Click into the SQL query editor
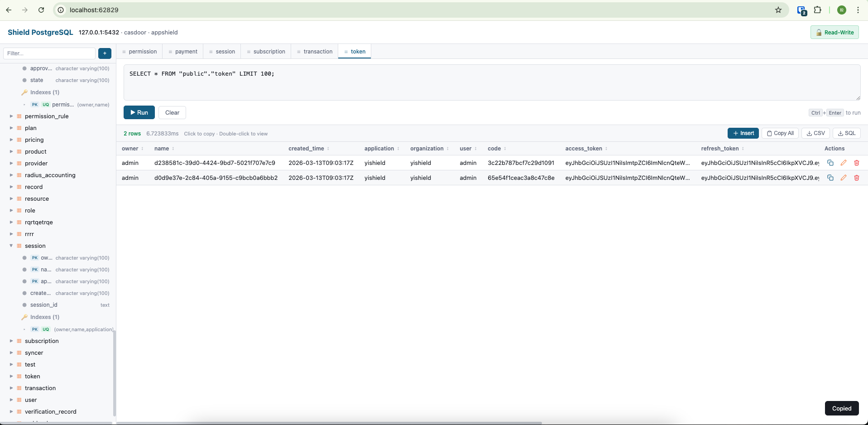The height and width of the screenshot is (425, 868). (492, 82)
